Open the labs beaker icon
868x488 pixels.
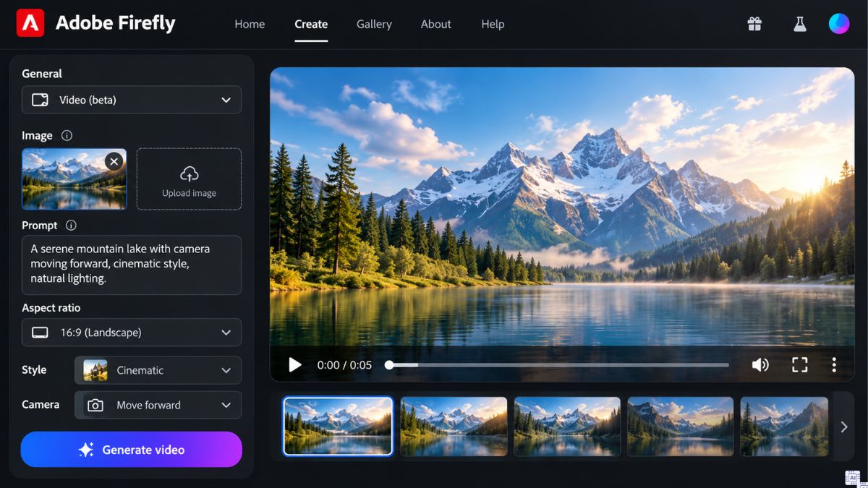click(799, 24)
